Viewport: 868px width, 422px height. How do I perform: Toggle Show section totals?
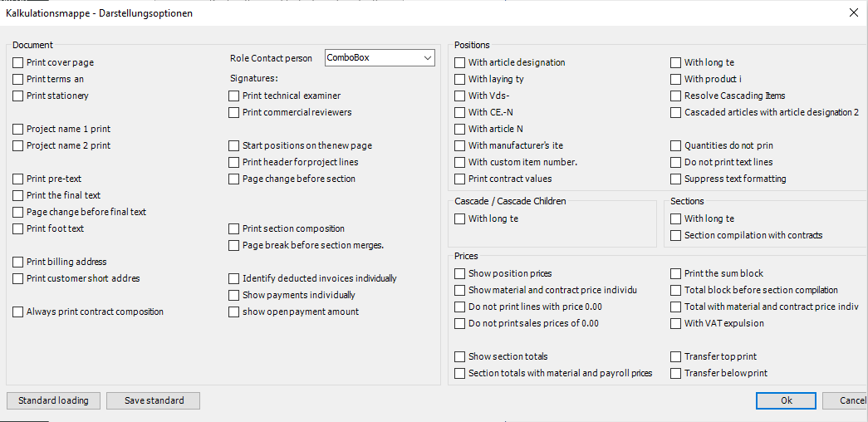[x=459, y=356]
